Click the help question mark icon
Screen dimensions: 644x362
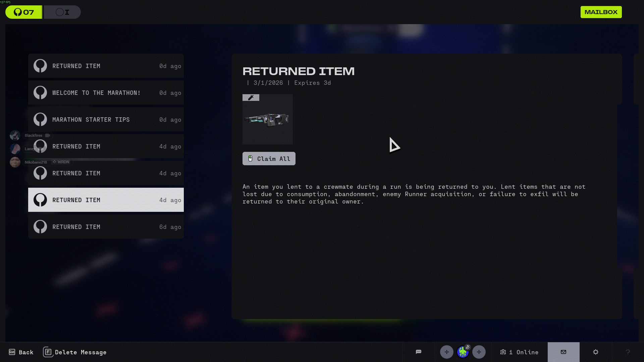pos(628,352)
